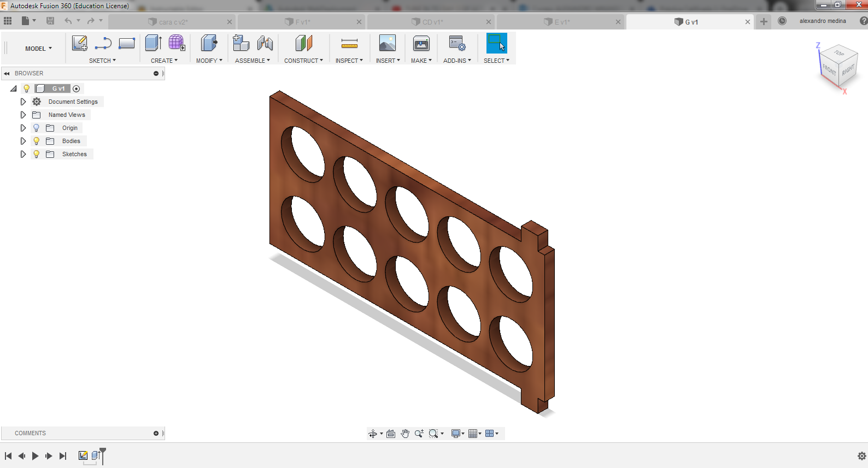
Task: Open the ASSEMBLE menu
Action: pyautogui.click(x=253, y=61)
